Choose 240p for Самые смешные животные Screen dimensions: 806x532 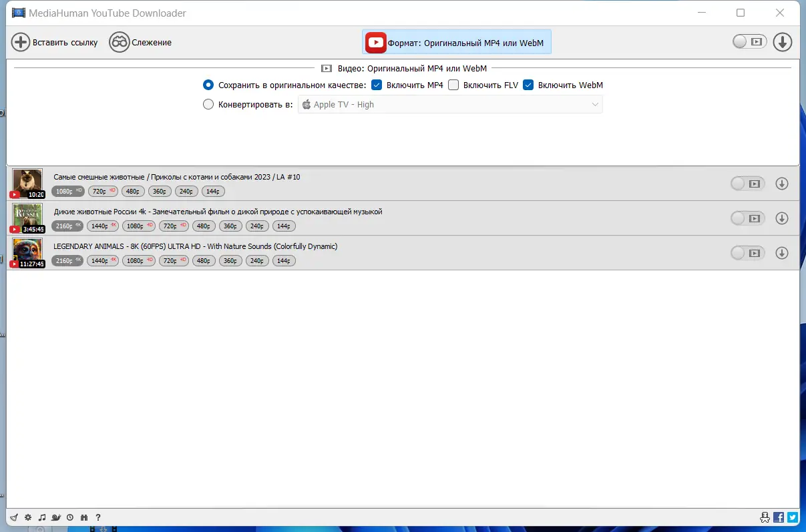click(185, 191)
